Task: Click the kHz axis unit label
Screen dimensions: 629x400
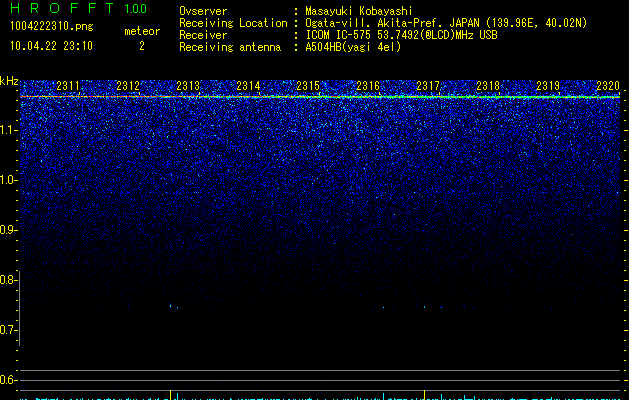Action: (9, 81)
